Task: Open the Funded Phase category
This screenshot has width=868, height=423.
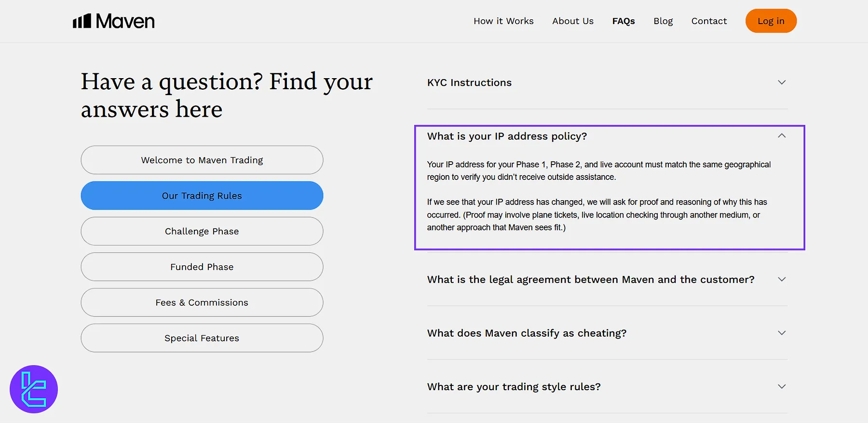Action: (202, 267)
